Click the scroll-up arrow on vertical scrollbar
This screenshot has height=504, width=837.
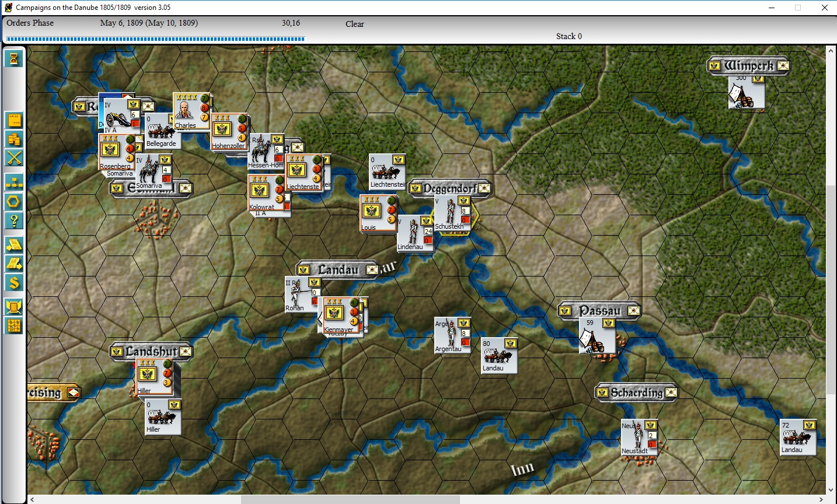click(x=831, y=51)
